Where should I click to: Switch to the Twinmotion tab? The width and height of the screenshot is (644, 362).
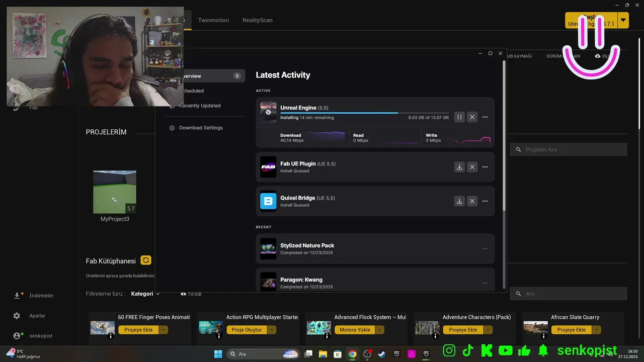[213, 20]
